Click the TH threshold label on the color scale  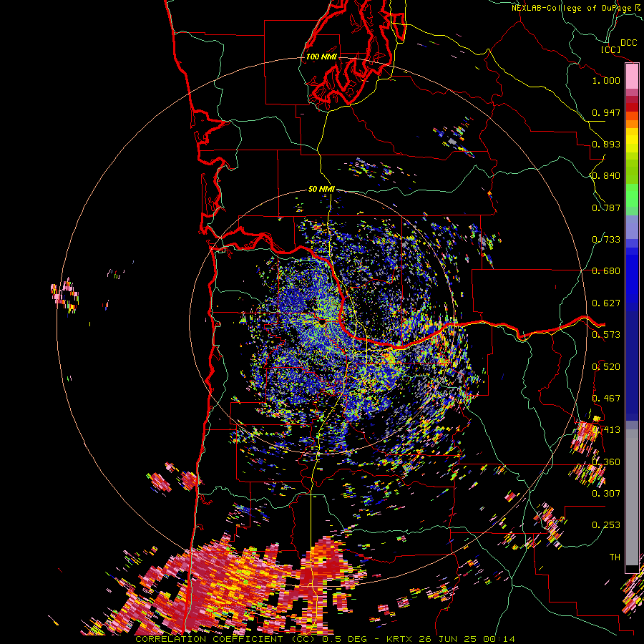(615, 557)
